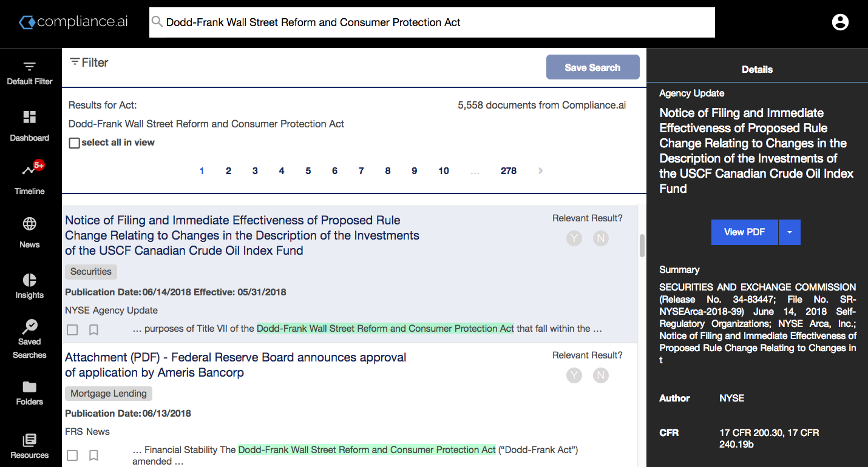Mark USCF Crude Oil result not relevant N
The height and width of the screenshot is (467, 868).
point(601,238)
